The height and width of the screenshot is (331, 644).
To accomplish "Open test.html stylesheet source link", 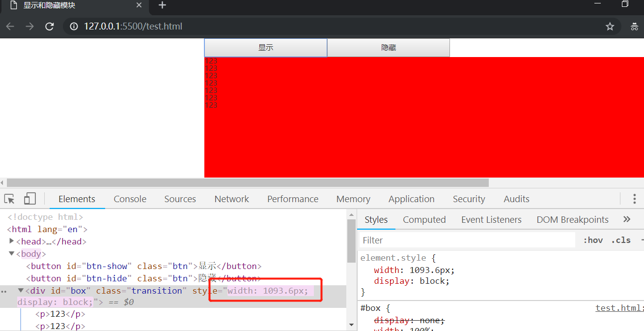I will (x=619, y=308).
